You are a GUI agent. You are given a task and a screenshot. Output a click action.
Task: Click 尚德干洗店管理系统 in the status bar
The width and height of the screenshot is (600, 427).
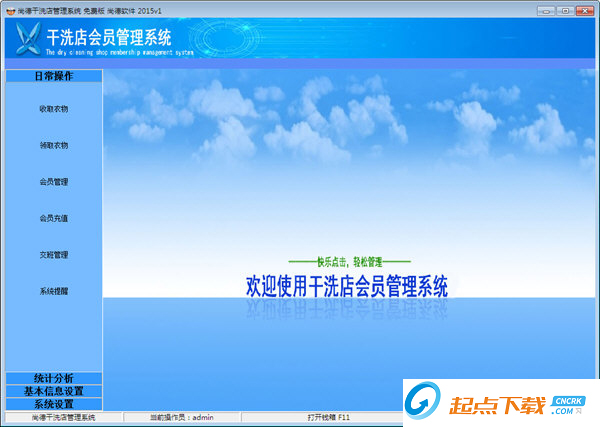tap(64, 417)
